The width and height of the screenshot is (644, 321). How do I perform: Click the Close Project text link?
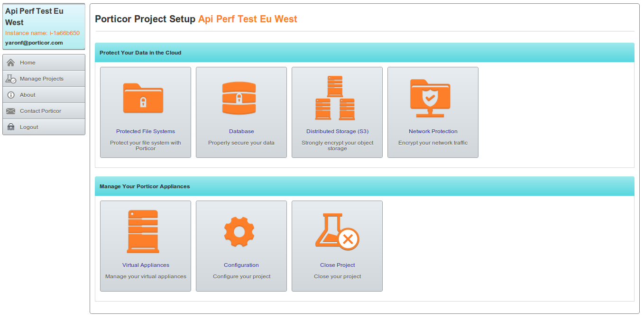(x=337, y=265)
